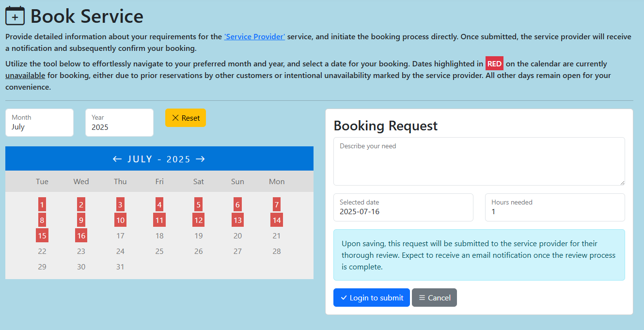Select July 20 in the Sun column
The image size is (644, 330).
tap(237, 236)
